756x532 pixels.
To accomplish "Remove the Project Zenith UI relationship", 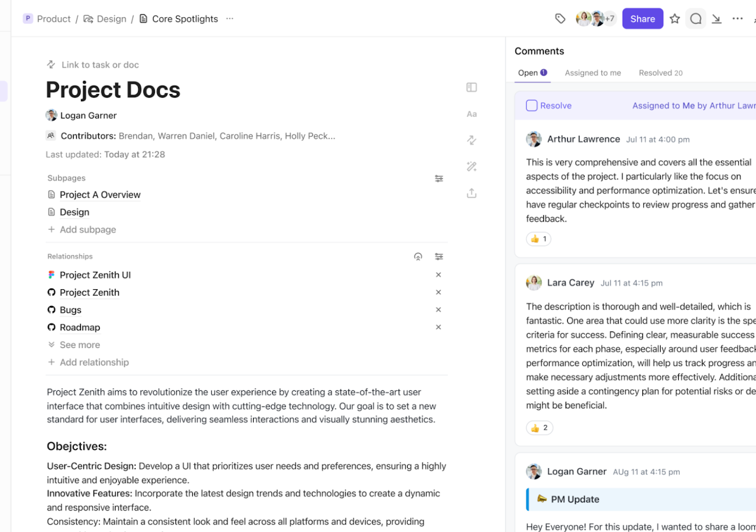I will click(x=438, y=275).
